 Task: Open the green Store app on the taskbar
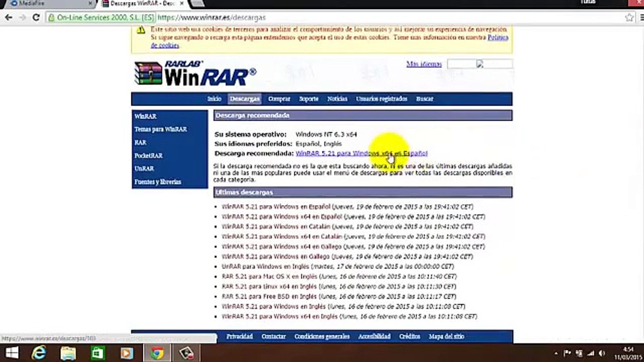pyautogui.click(x=97, y=353)
